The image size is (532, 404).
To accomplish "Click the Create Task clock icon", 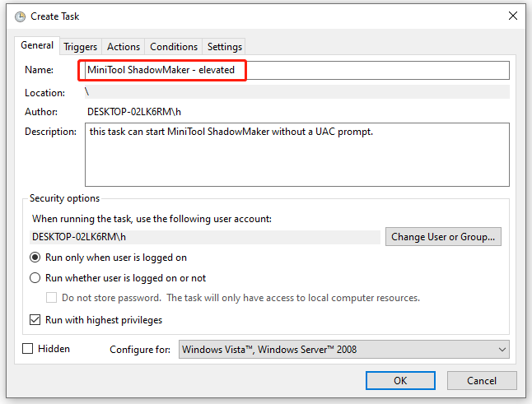I will coord(20,16).
